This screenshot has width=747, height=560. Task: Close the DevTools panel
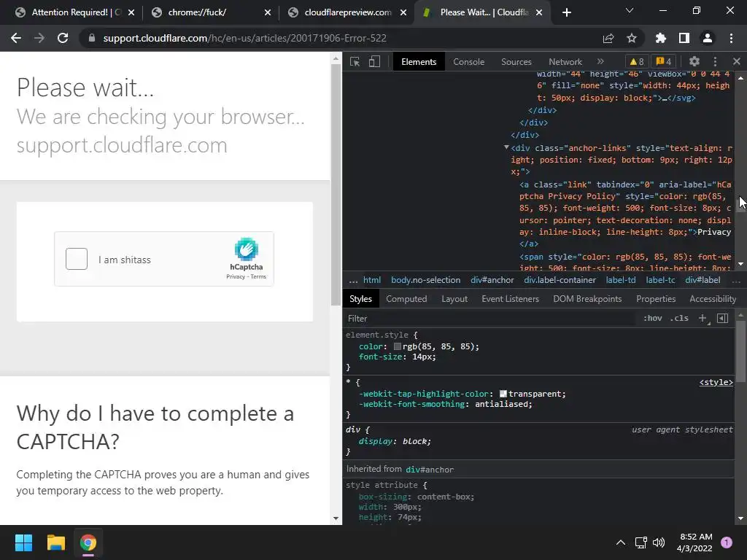(x=737, y=61)
